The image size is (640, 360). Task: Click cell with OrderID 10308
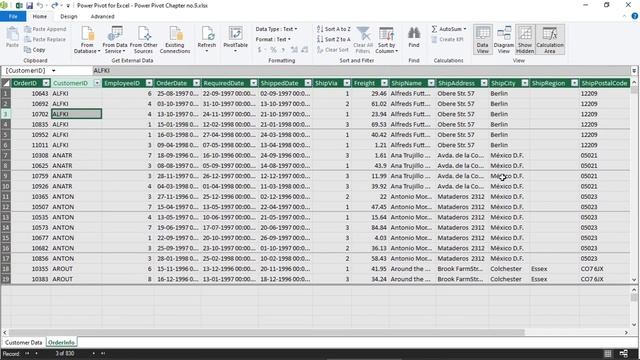31,156
